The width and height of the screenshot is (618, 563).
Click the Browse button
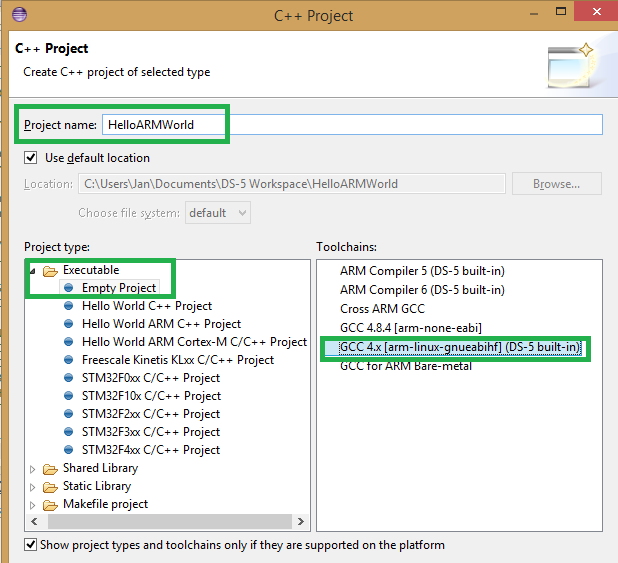556,184
